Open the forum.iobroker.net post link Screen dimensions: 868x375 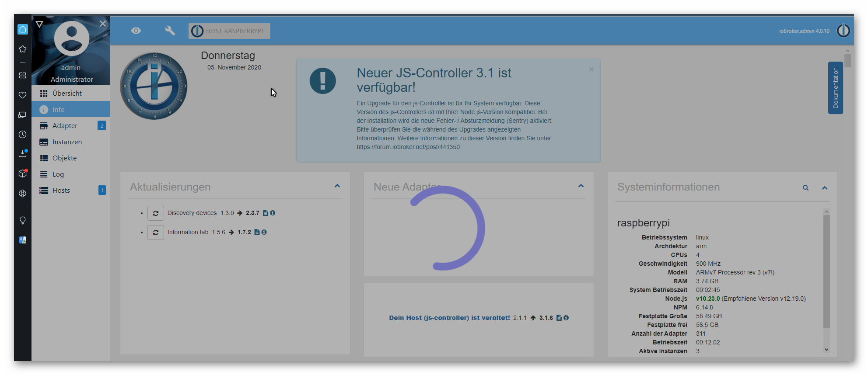click(x=408, y=147)
